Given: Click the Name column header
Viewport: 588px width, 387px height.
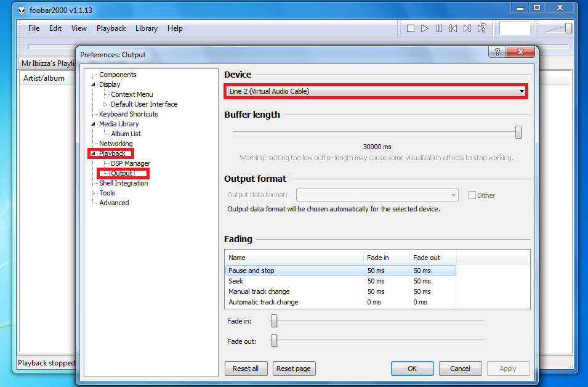Looking at the screenshot, I should (x=294, y=258).
